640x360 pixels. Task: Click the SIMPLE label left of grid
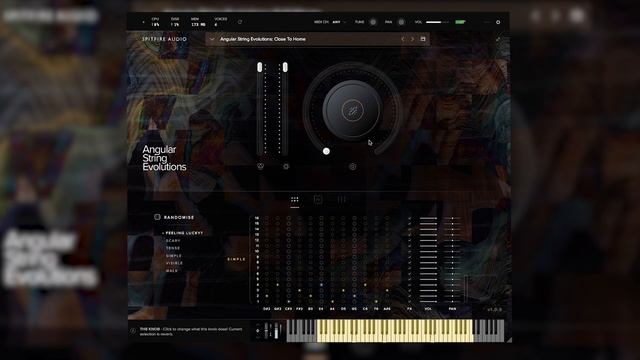(236, 259)
